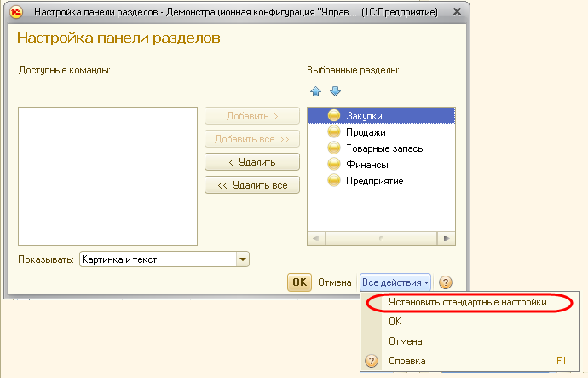Select Финансы in the selected sections list

[367, 165]
